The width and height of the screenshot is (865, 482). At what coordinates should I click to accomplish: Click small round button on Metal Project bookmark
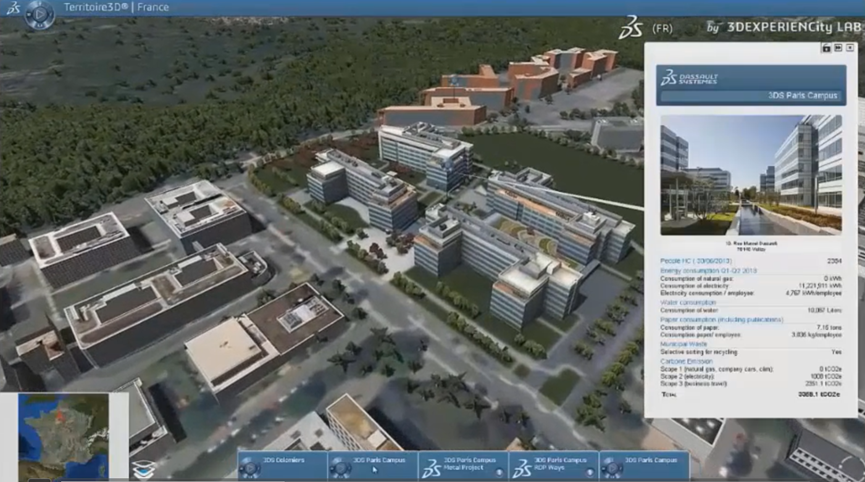pos(499,472)
